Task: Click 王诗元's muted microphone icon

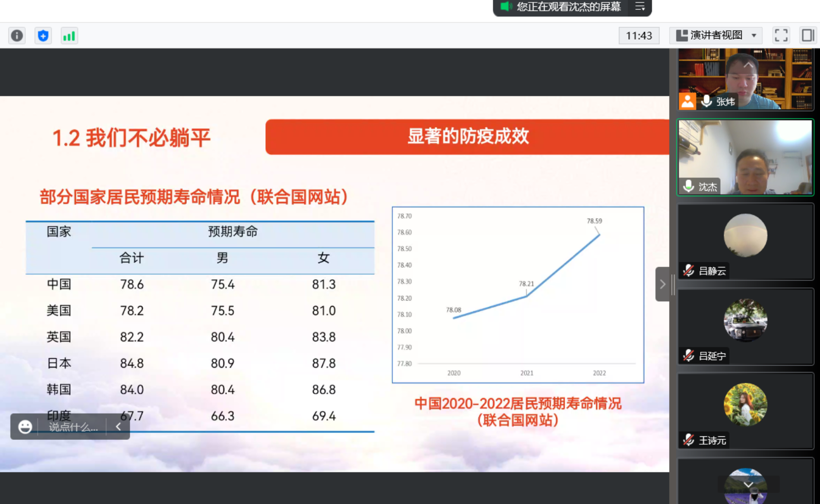Action: [x=689, y=440]
